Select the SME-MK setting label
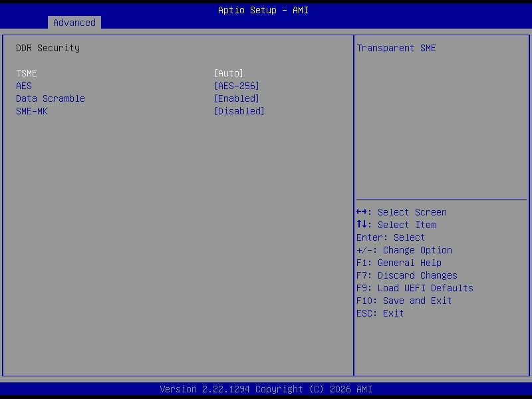This screenshot has height=399, width=532. [32, 111]
